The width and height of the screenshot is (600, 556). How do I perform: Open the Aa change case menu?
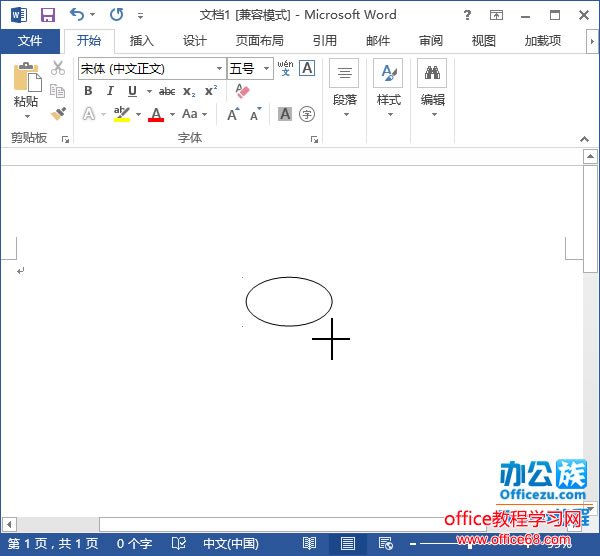pos(194,114)
